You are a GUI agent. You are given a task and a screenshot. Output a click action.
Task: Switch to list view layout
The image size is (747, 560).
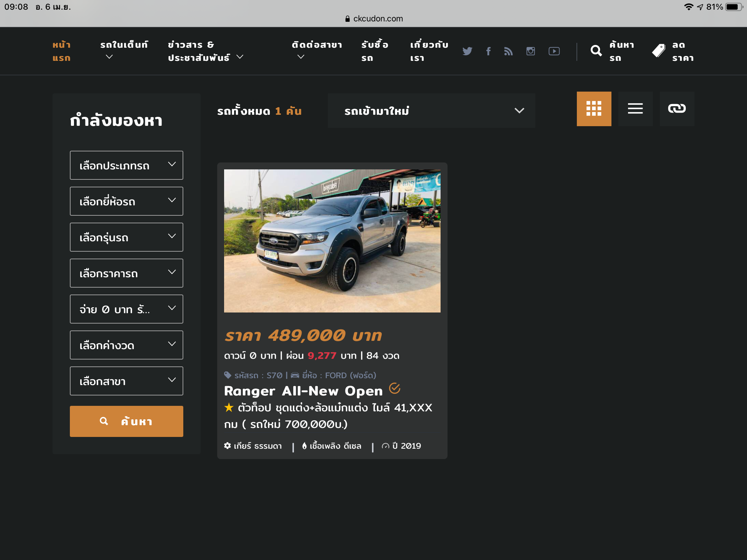(635, 109)
